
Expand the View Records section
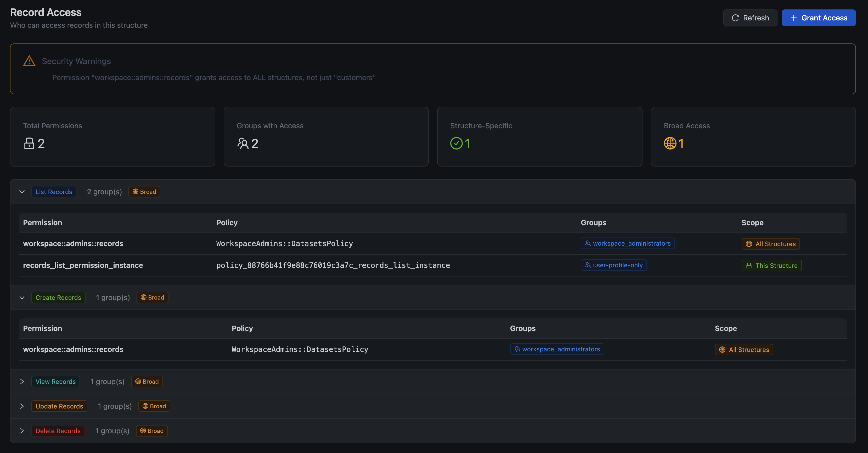click(22, 382)
